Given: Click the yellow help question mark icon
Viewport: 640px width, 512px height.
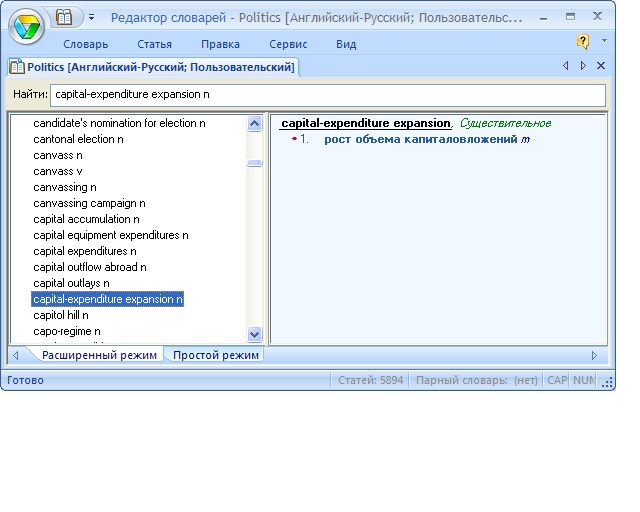Looking at the screenshot, I should [x=582, y=42].
